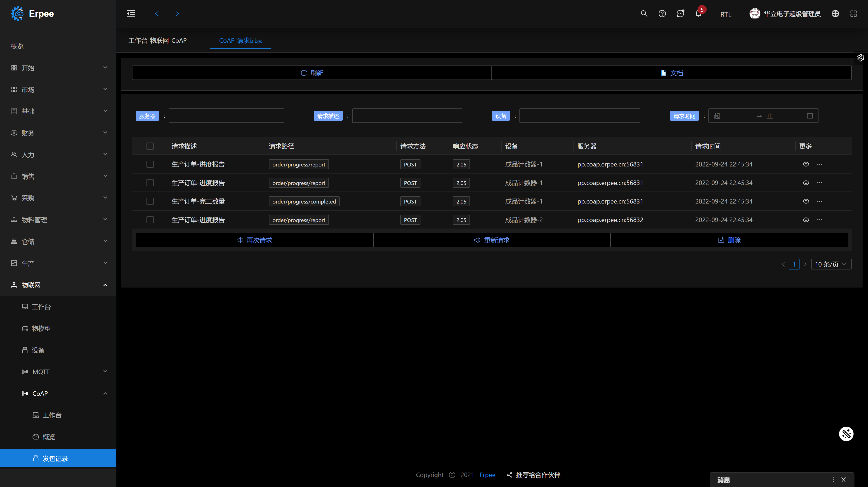868x487 pixels.
Task: Select the 完工数量 row checkbox
Action: (x=150, y=201)
